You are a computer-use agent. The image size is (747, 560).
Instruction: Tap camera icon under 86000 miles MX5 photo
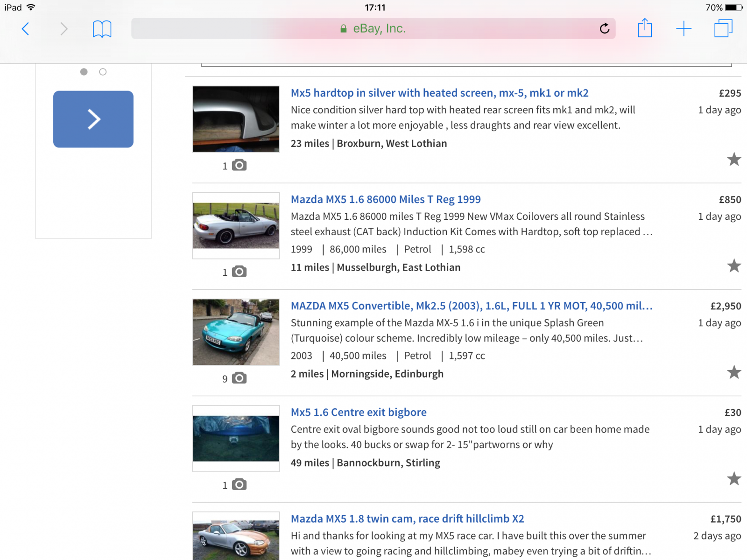[x=239, y=272]
